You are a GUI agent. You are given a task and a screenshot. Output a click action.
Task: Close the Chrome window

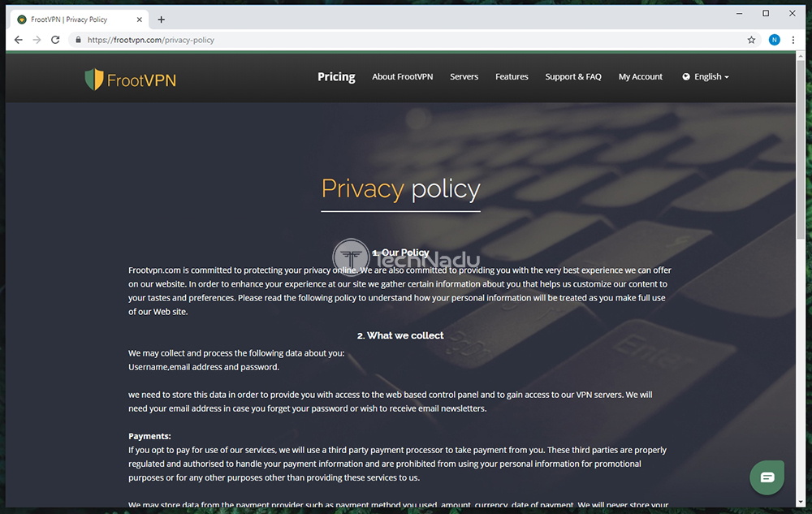[x=793, y=14]
